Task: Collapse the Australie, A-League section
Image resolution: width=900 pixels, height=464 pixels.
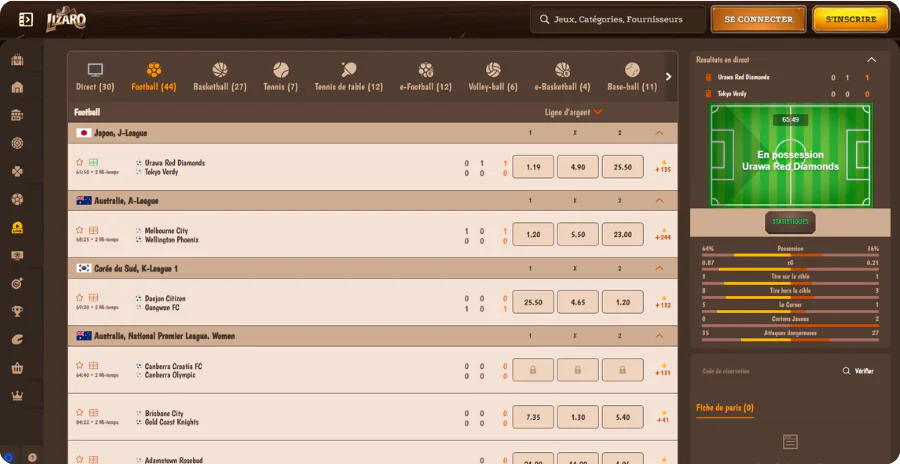Action: tap(659, 201)
